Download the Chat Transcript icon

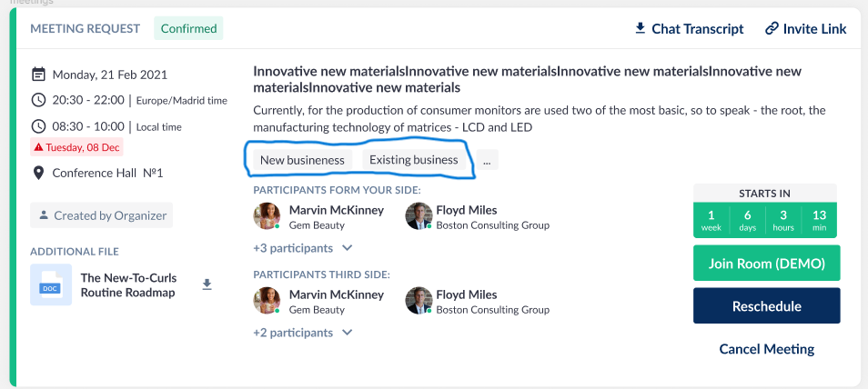click(x=641, y=28)
